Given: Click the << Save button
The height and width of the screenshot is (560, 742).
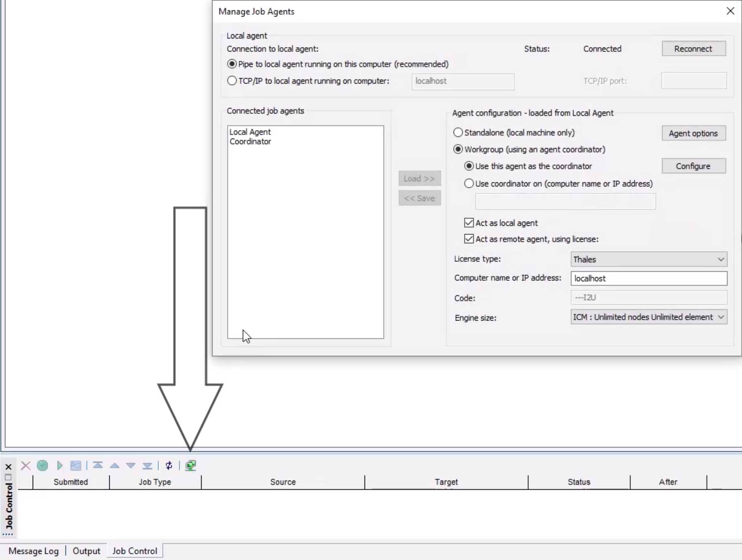Looking at the screenshot, I should (x=420, y=199).
